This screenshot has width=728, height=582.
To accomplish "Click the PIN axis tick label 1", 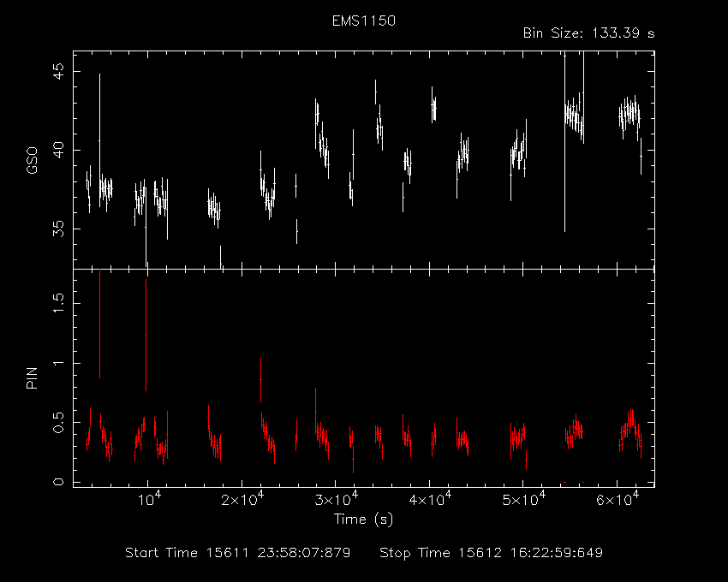I will click(x=58, y=363).
